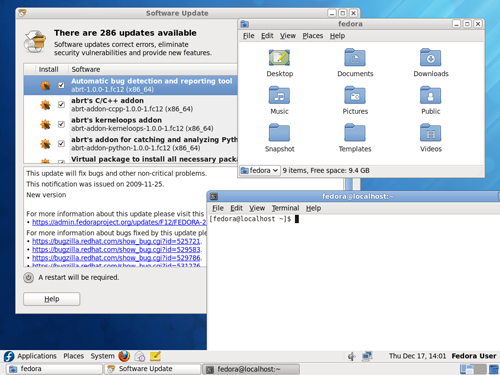Switch to fedora window in taskbar

click(x=54, y=369)
